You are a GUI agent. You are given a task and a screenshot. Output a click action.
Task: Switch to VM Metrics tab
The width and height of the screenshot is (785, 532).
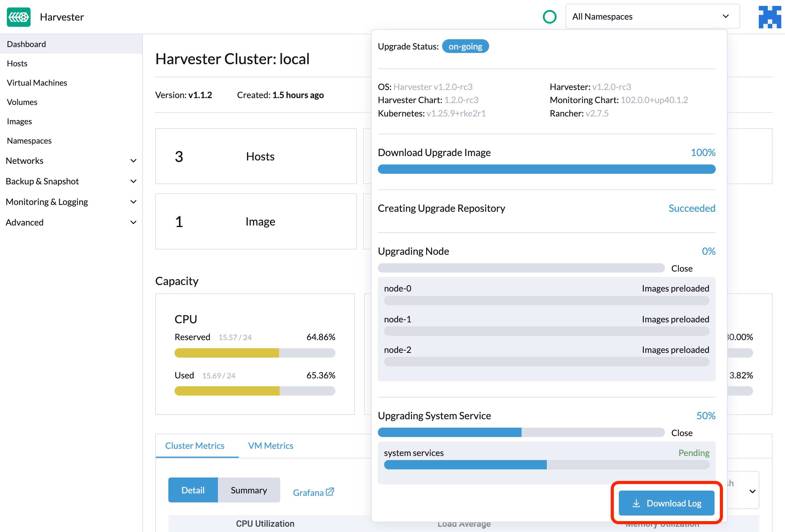click(x=270, y=445)
